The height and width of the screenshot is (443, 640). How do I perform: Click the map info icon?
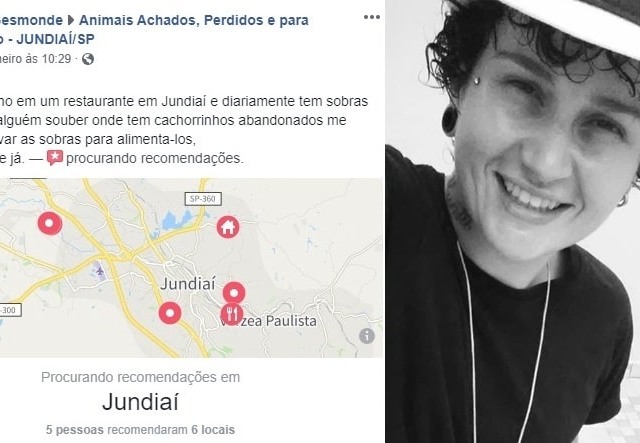point(367,336)
